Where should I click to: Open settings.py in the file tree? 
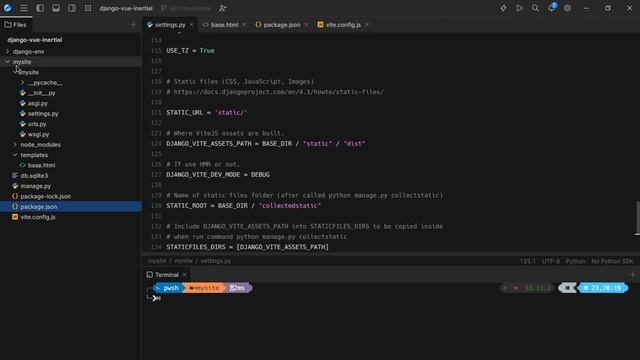(43, 114)
